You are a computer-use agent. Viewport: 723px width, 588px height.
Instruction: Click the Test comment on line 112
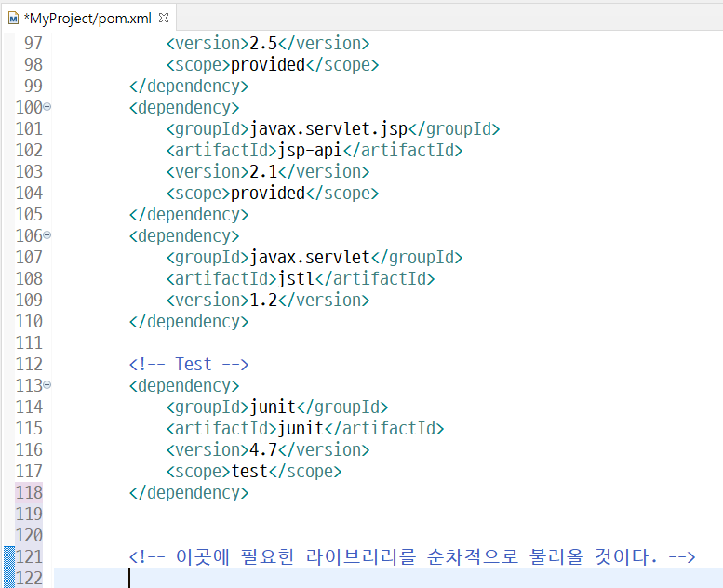point(189,365)
